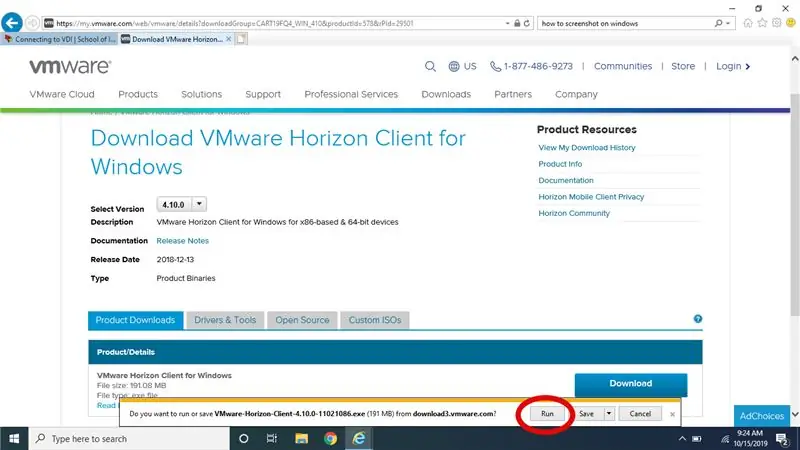Open Favorites star icon
The width and height of the screenshot is (800, 450).
click(x=762, y=23)
